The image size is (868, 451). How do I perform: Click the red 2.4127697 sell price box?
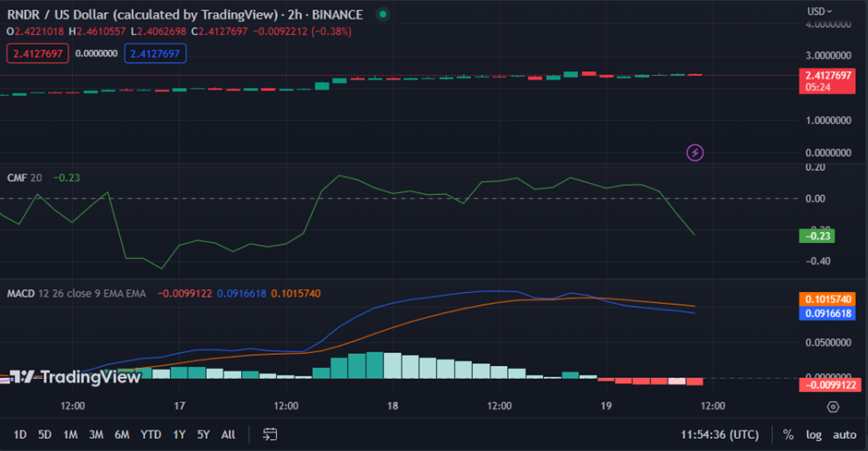coord(38,54)
